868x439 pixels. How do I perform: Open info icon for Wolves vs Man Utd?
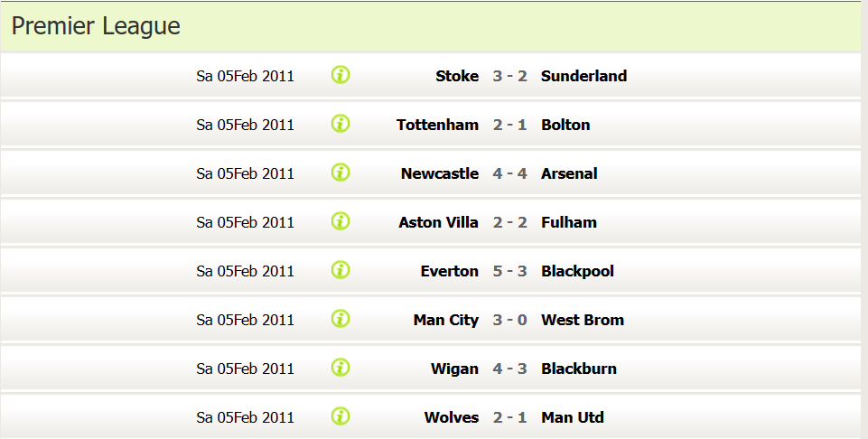[341, 416]
